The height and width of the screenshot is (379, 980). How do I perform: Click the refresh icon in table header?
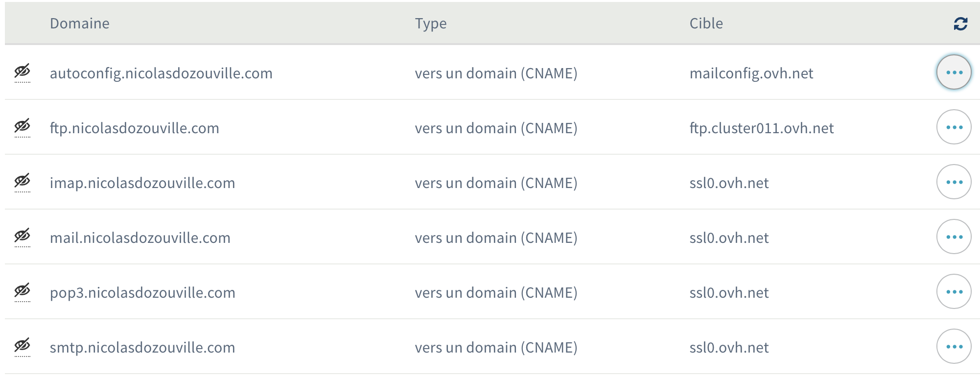[x=960, y=24]
